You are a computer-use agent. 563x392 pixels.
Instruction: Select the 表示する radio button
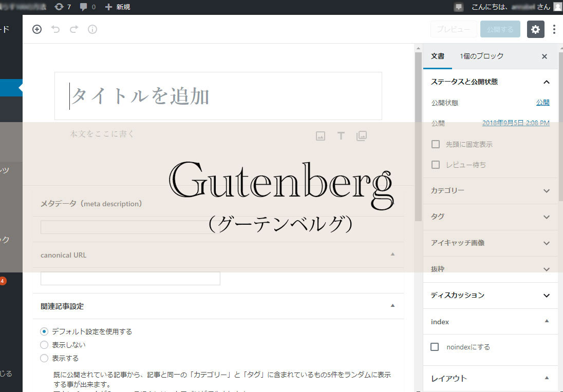44,358
